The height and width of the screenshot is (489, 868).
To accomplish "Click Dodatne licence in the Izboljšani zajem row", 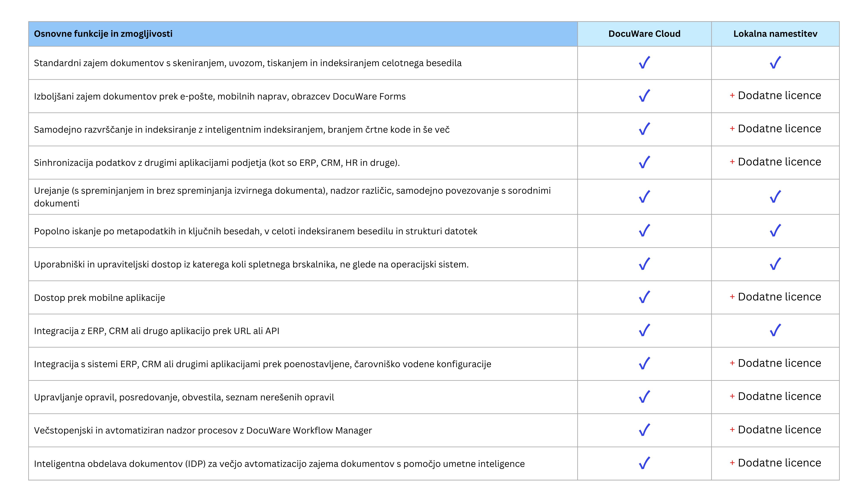I will (x=779, y=96).
